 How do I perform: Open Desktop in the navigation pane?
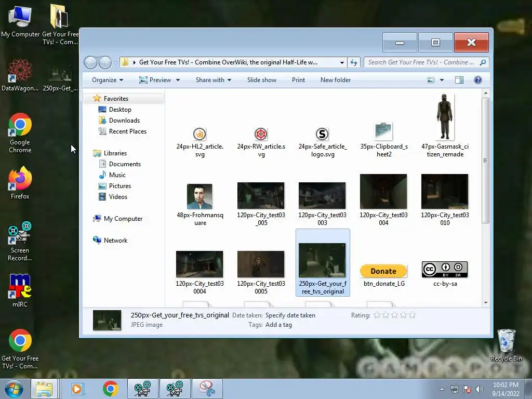click(120, 109)
